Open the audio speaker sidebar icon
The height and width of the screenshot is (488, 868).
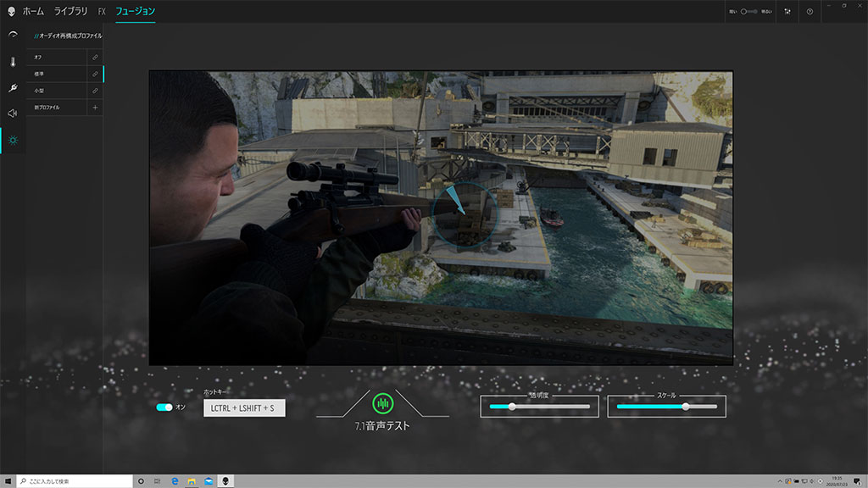pyautogui.click(x=13, y=114)
